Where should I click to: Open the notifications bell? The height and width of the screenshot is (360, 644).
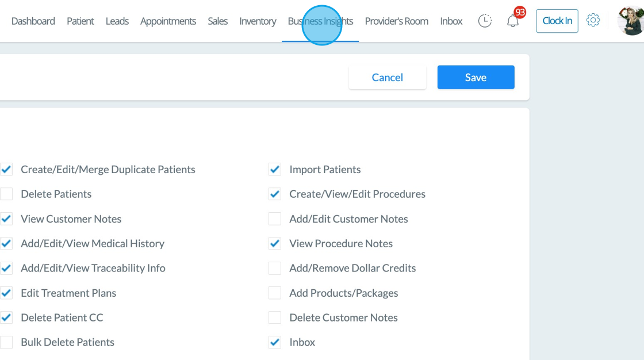(x=513, y=21)
